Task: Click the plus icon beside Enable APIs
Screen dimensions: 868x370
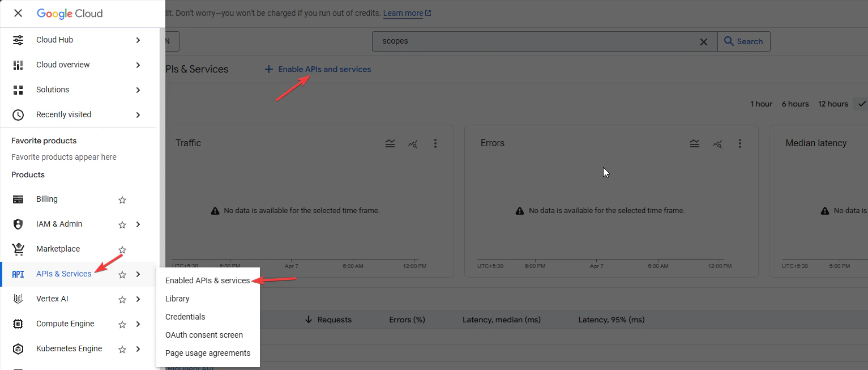Action: click(269, 69)
